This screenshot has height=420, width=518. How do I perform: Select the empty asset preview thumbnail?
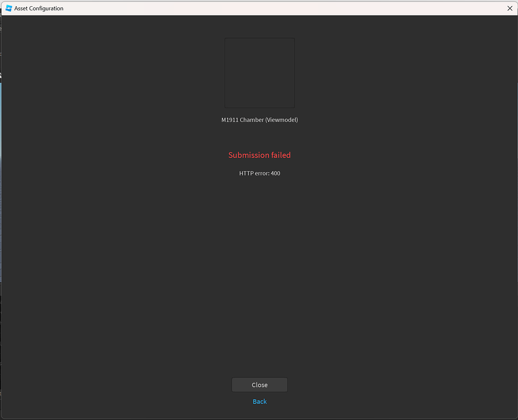point(260,73)
